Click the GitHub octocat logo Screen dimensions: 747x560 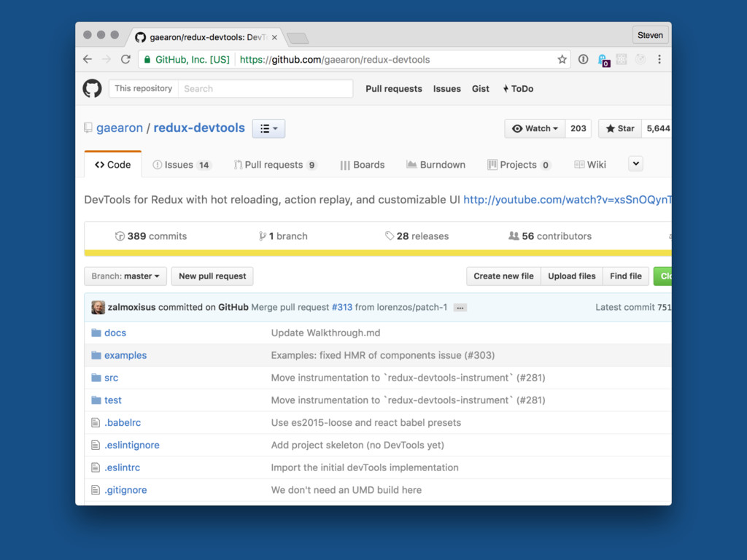coord(92,88)
